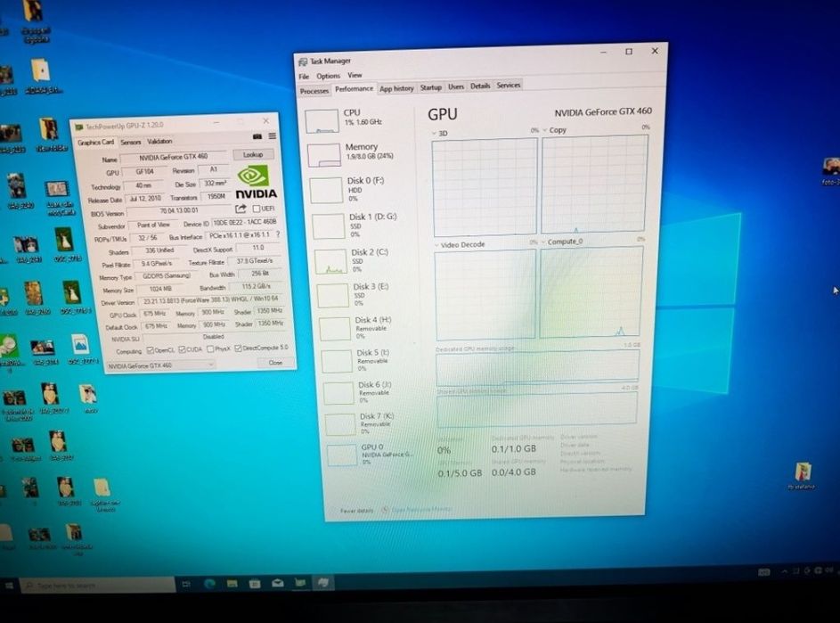Screen dimensions: 840x623
Task: Switch to the Details tab
Action: (x=480, y=86)
